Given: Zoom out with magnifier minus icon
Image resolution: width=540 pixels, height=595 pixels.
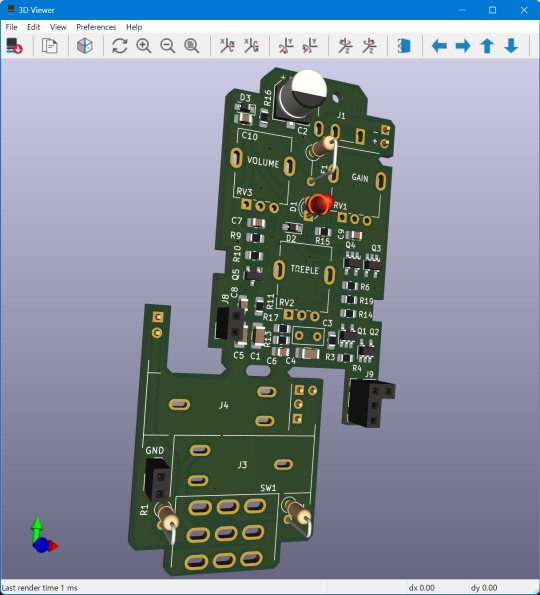Looking at the screenshot, I should (167, 46).
